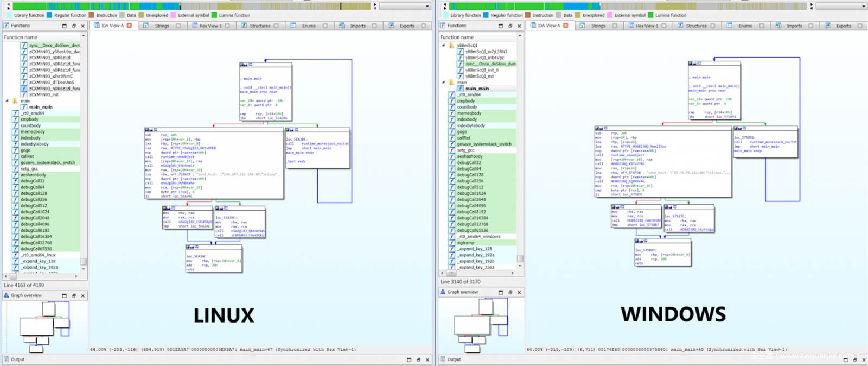Image resolution: width=868 pixels, height=366 pixels.
Task: Click the Function name column header in the Windows-side IDA
Action: click(457, 37)
